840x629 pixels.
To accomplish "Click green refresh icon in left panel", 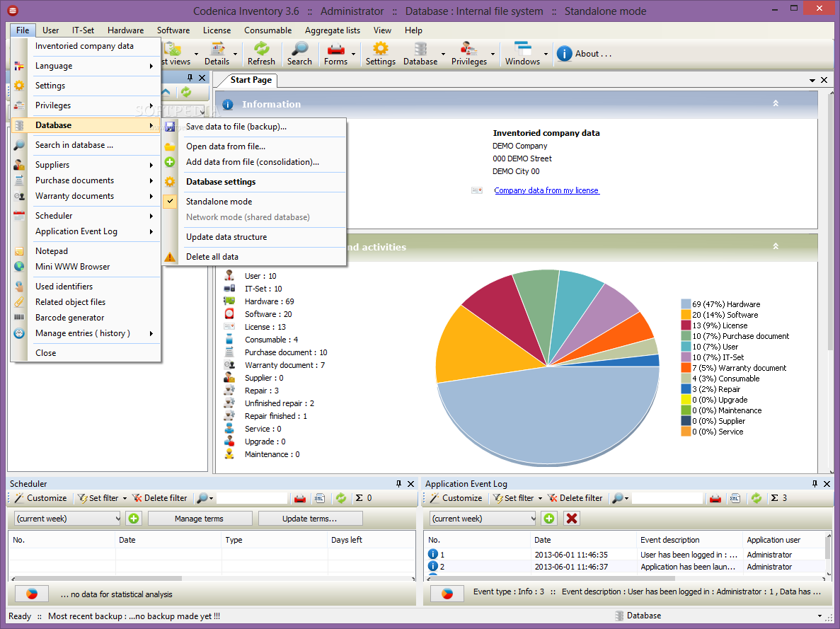I will pyautogui.click(x=186, y=92).
